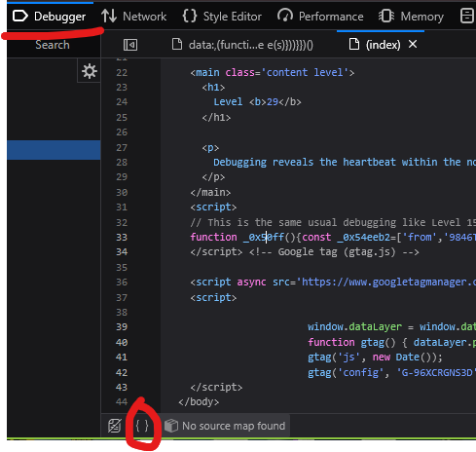
Task: Click line number 42 in the gutter
Action: pyautogui.click(x=122, y=372)
